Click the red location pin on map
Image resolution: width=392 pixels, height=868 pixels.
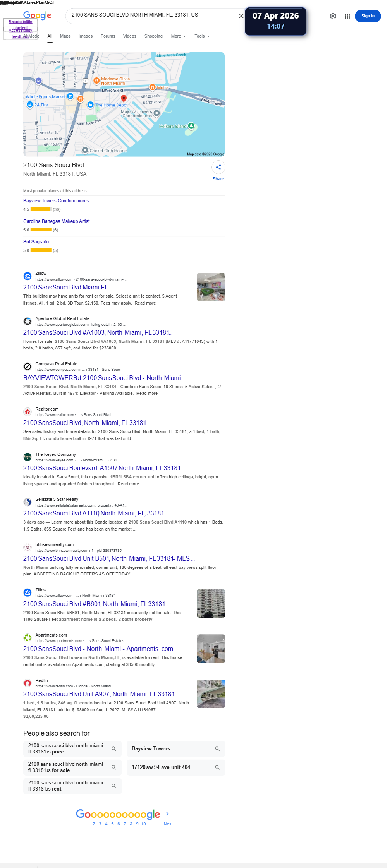tap(124, 98)
